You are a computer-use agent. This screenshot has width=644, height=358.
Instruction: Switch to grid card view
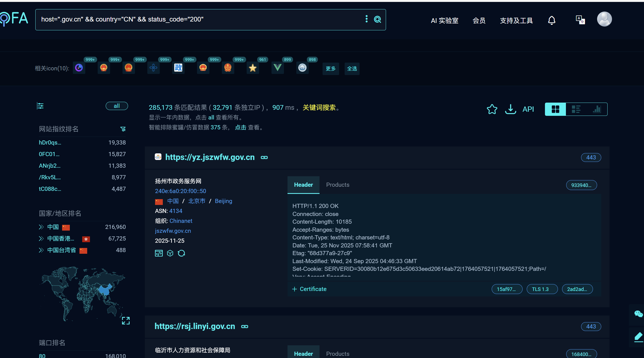(555, 109)
